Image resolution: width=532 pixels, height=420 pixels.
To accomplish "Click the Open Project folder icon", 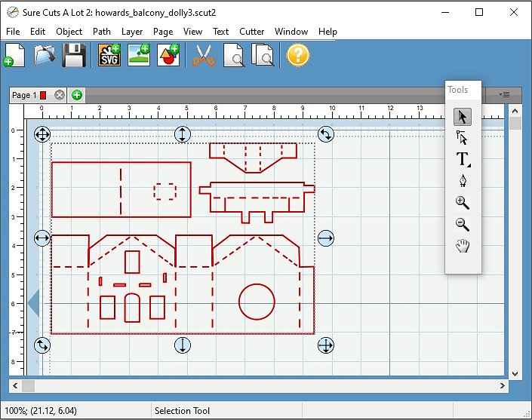I will [x=45, y=56].
